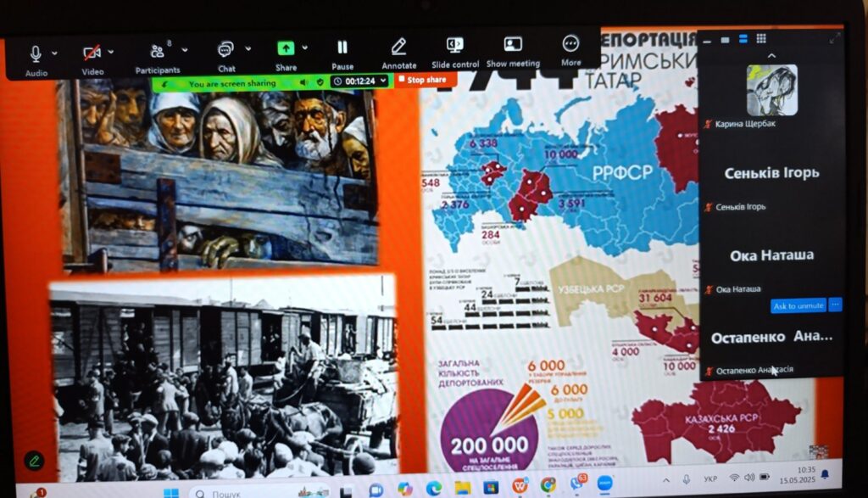Pause the screen share
868x498 pixels.
[342, 48]
